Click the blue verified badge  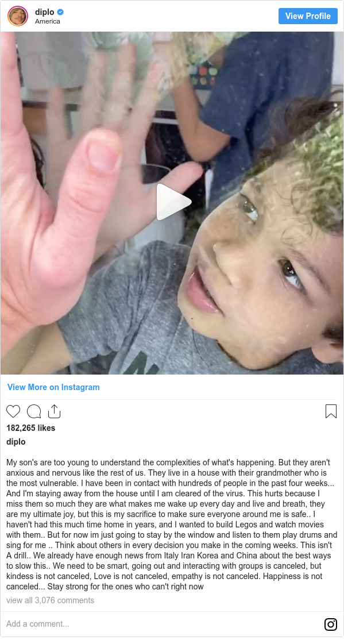click(x=60, y=12)
